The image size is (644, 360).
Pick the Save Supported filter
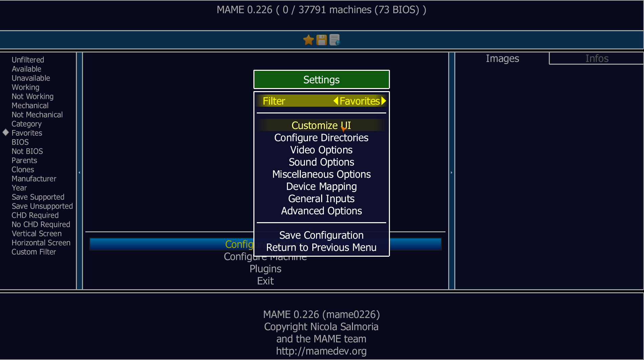[x=38, y=197]
